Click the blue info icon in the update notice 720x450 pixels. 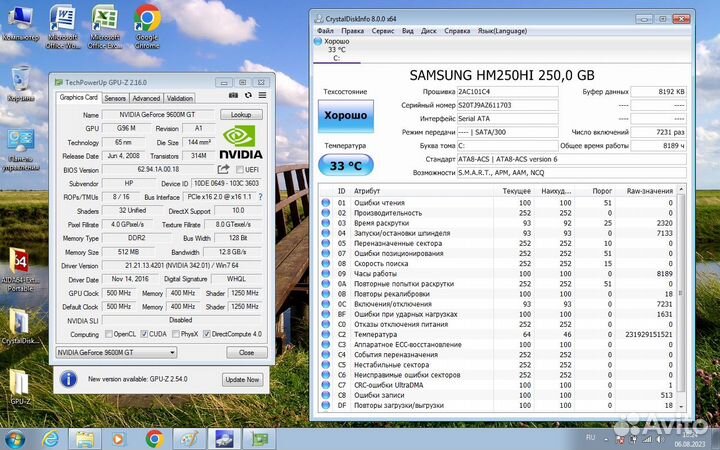click(x=68, y=379)
